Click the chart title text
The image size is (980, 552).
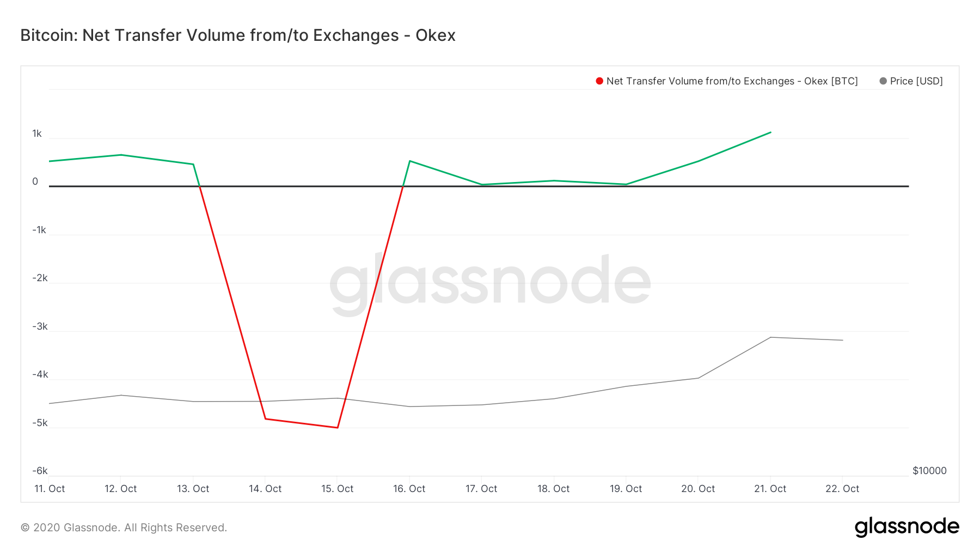pos(238,35)
